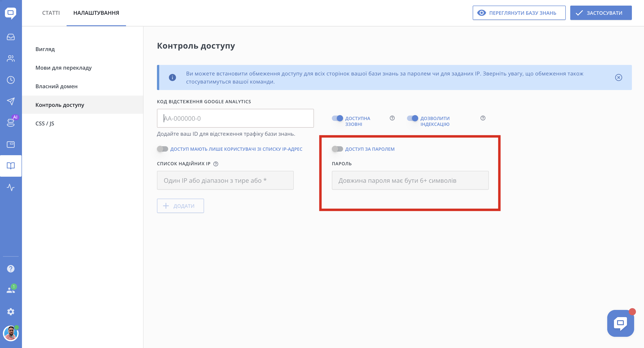Open the settings gear in sidebar
Image resolution: width=644 pixels, height=348 pixels.
[x=11, y=311]
